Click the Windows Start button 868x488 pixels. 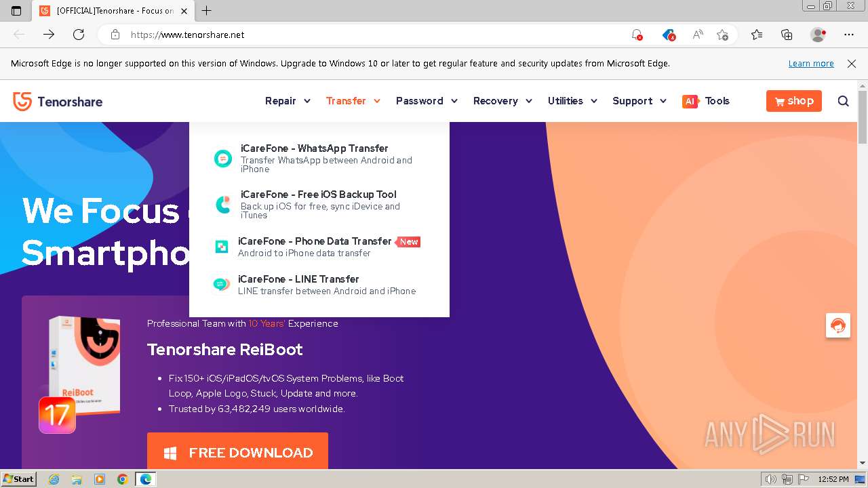point(18,479)
